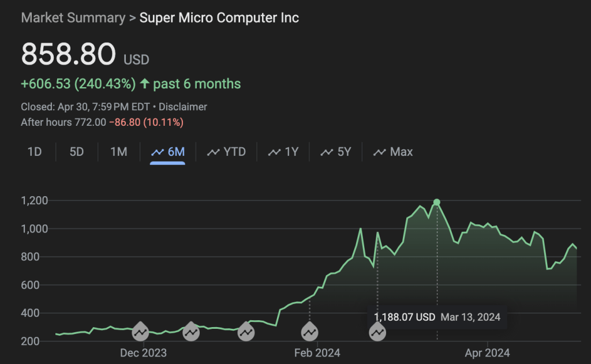The height and width of the screenshot is (364, 591).
Task: Click the After hours 772.00 price text
Action: (63, 122)
